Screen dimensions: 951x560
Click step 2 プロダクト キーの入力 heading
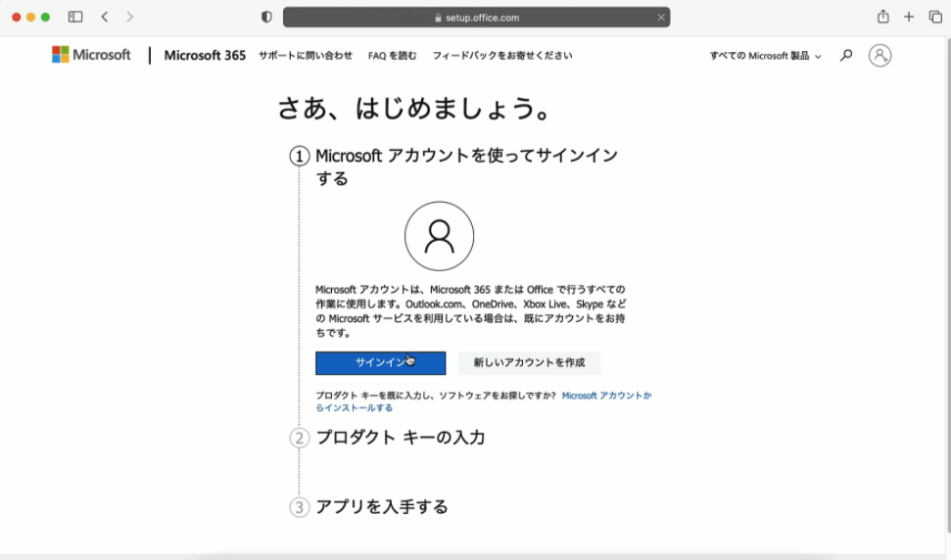pyautogui.click(x=401, y=437)
